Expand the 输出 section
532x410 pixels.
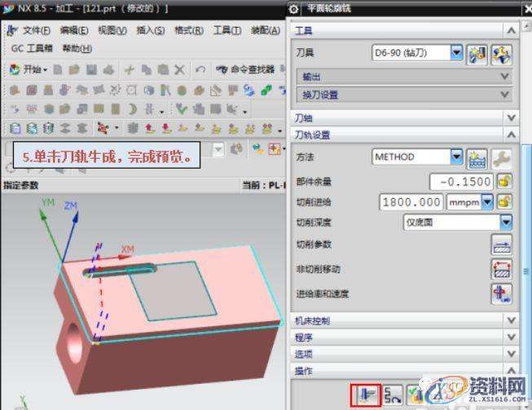point(404,77)
